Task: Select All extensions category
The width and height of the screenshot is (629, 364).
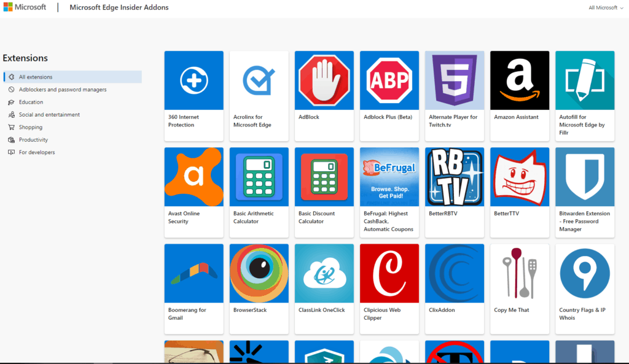Action: pos(72,77)
